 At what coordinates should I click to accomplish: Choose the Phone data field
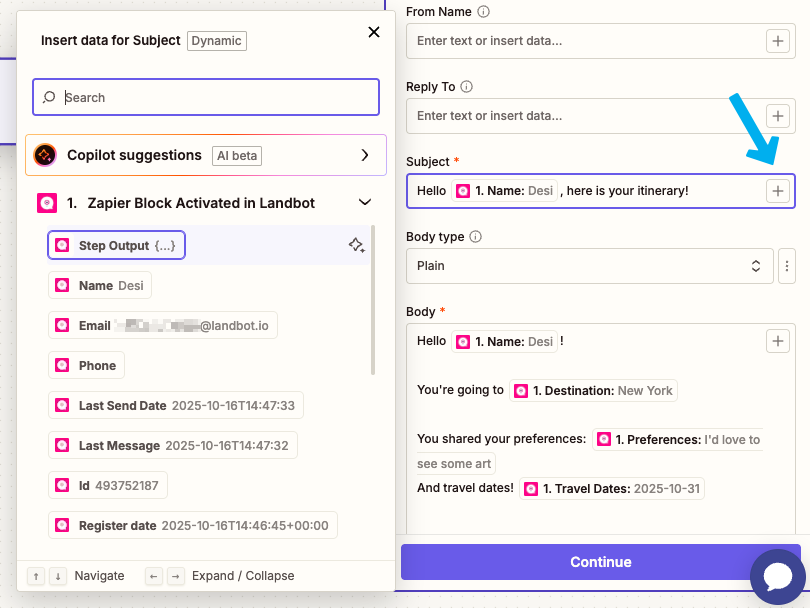point(87,365)
